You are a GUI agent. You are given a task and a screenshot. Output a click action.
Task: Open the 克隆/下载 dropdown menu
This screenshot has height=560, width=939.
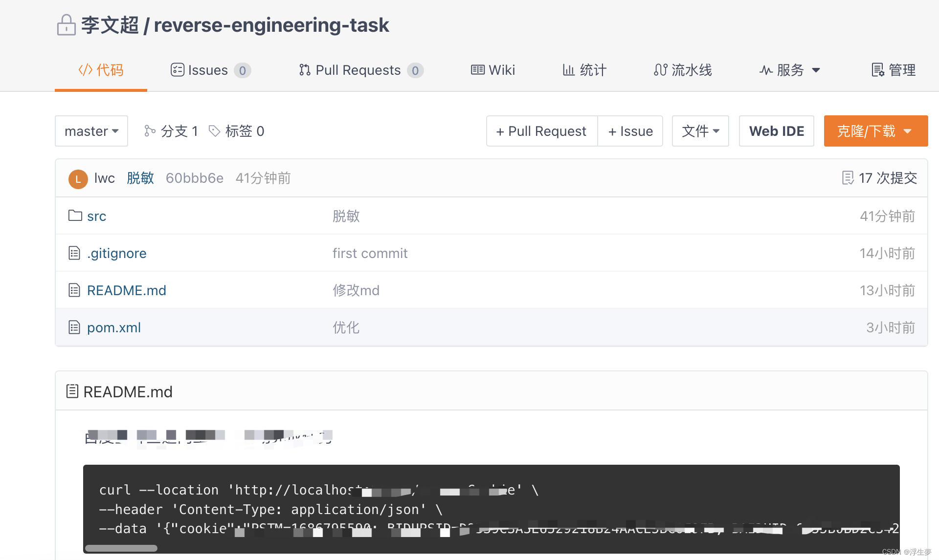click(874, 130)
